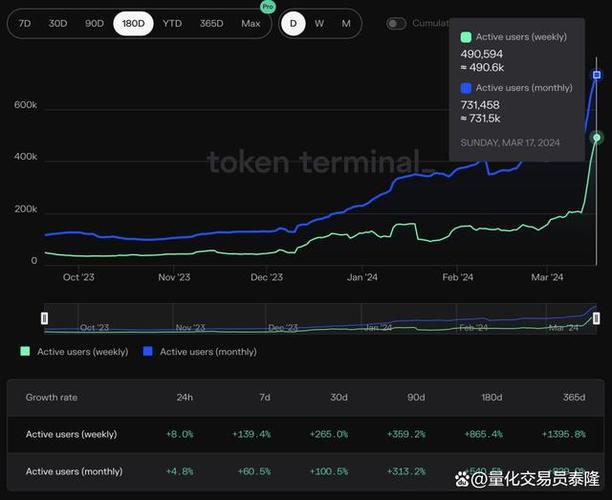Toggle Active users (monthly) legend series

coord(200,352)
